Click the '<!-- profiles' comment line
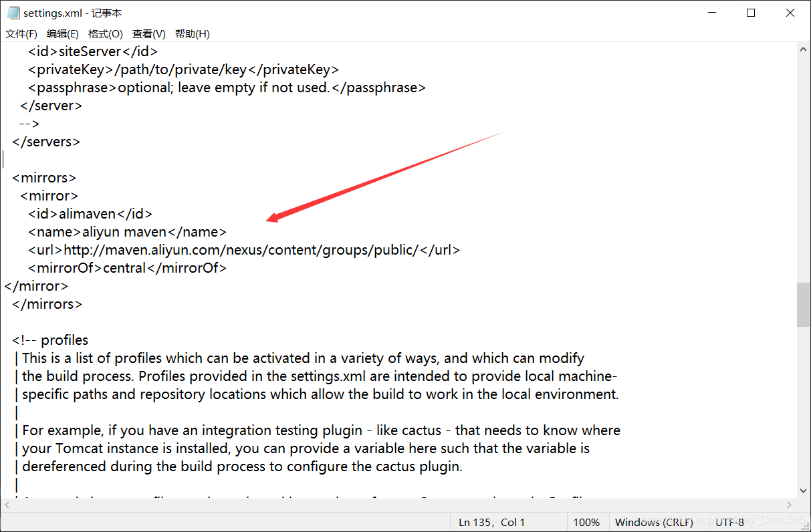The height and width of the screenshot is (532, 811). [50, 340]
